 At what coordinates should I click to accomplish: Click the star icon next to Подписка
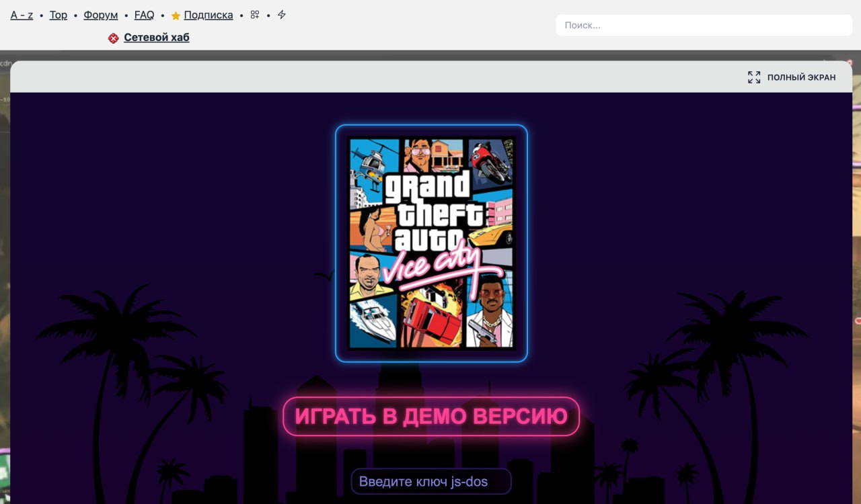[174, 15]
